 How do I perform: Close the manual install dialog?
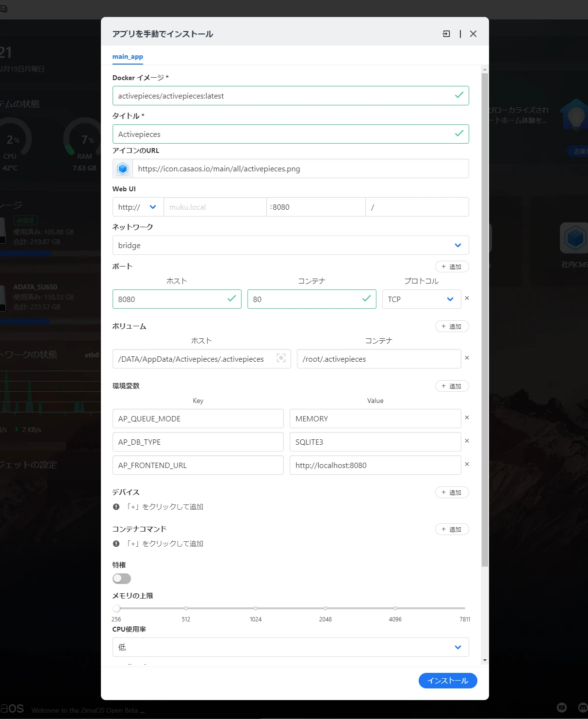[474, 33]
